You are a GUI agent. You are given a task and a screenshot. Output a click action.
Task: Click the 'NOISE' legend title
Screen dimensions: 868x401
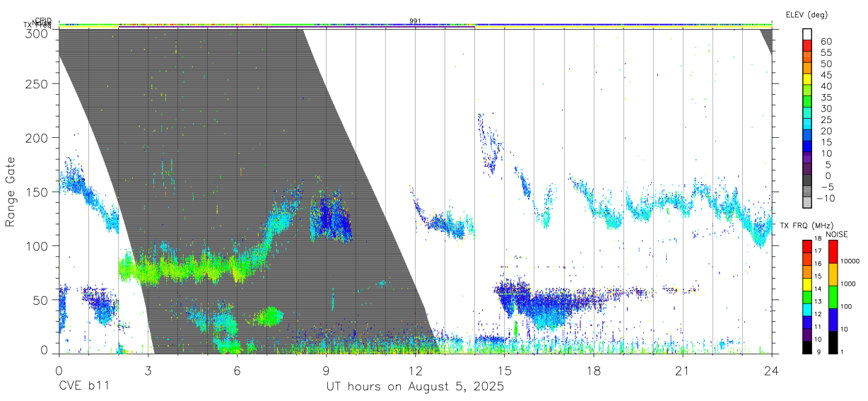click(836, 234)
